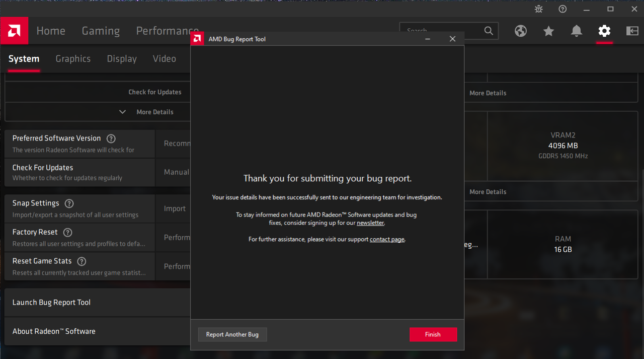Image resolution: width=644 pixels, height=359 pixels.
Task: Open the web browser globe icon
Action: (x=521, y=31)
